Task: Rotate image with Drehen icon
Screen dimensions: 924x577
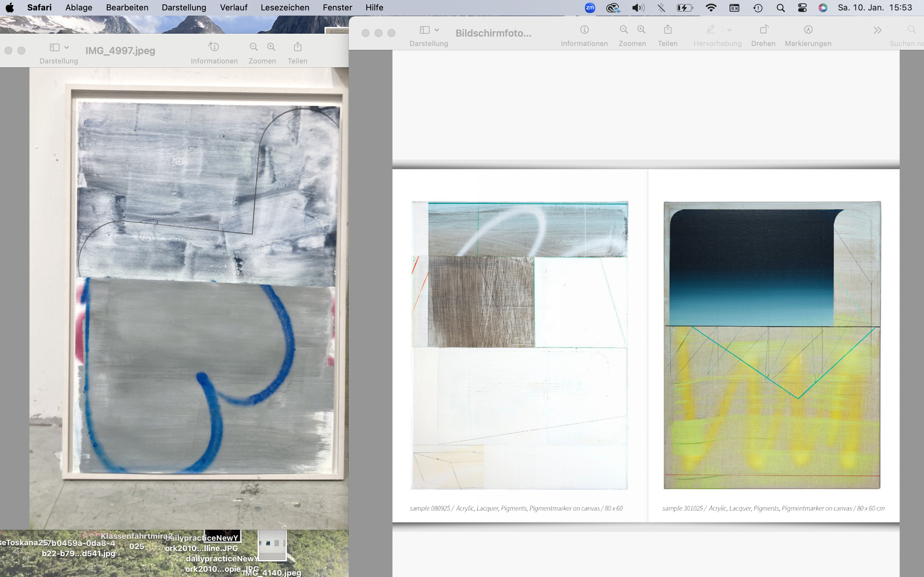Action: pos(763,30)
